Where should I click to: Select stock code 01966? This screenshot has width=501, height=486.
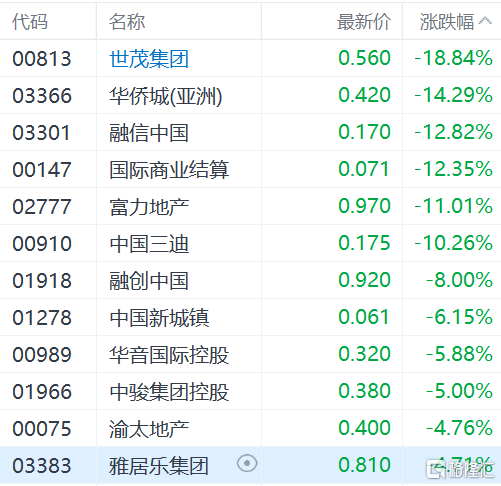(x=42, y=392)
